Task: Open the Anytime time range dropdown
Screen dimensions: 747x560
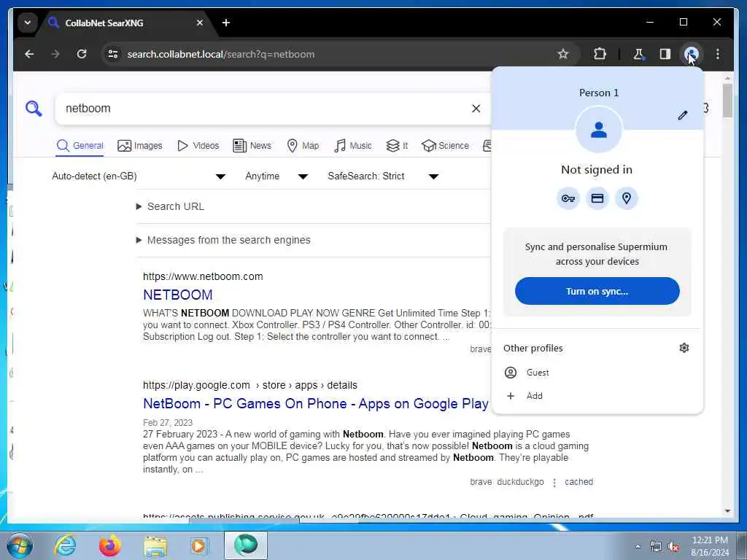Action: (276, 176)
